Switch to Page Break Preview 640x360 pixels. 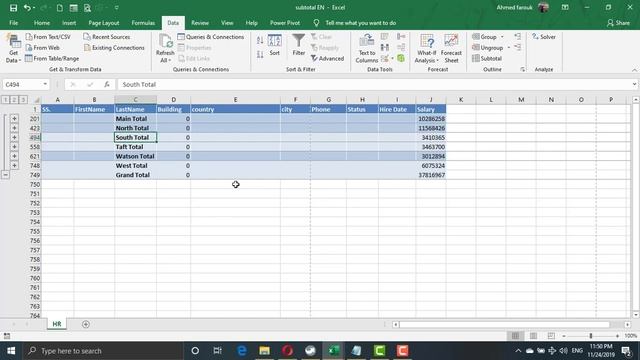click(551, 336)
